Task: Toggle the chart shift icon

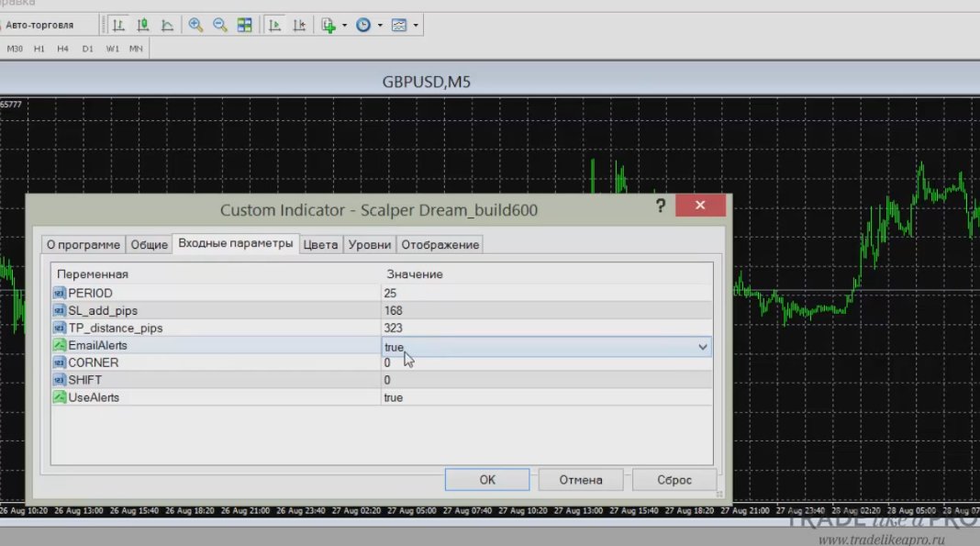Action: coord(299,25)
